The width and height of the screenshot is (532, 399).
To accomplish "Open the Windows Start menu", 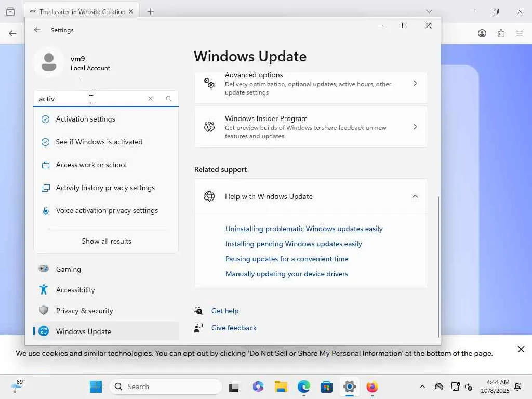I will [96, 387].
